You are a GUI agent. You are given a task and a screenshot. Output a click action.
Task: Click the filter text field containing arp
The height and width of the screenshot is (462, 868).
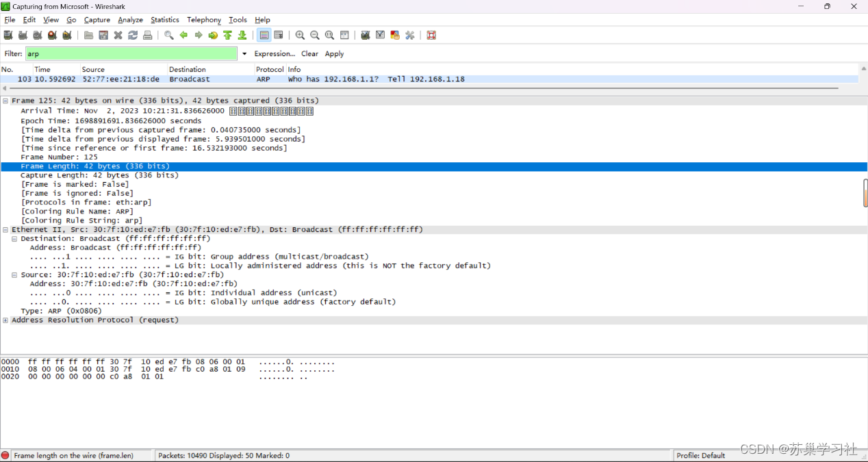coord(131,53)
